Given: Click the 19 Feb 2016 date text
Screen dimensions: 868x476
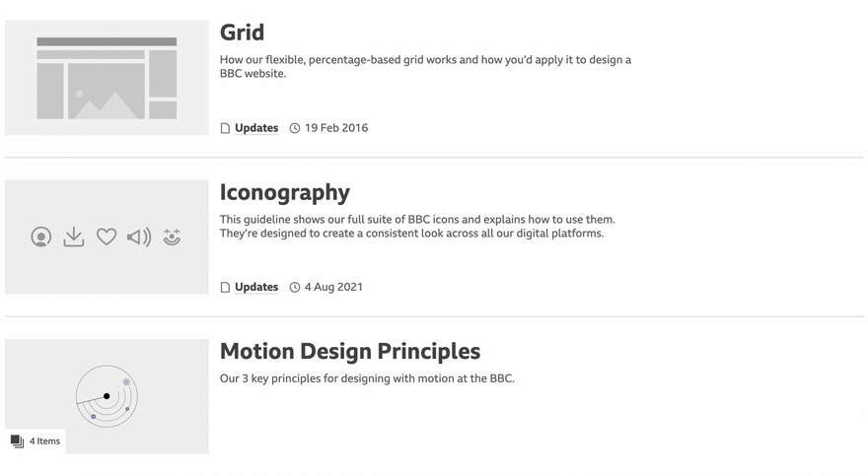Looking at the screenshot, I should [x=336, y=128].
